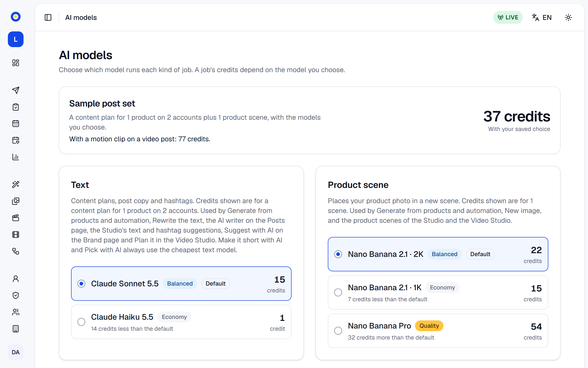
Task: Open the shield check security icon
Action: (16, 295)
